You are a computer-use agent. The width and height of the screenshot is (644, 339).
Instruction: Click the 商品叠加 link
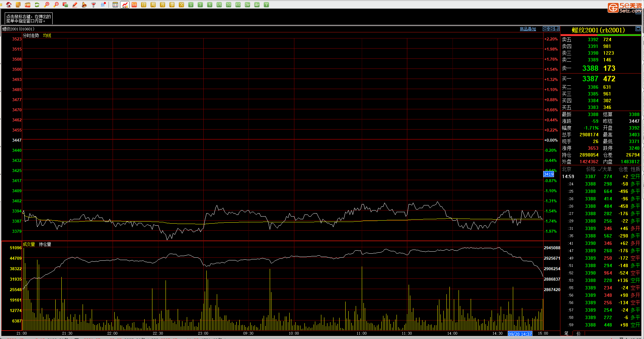coord(528,29)
